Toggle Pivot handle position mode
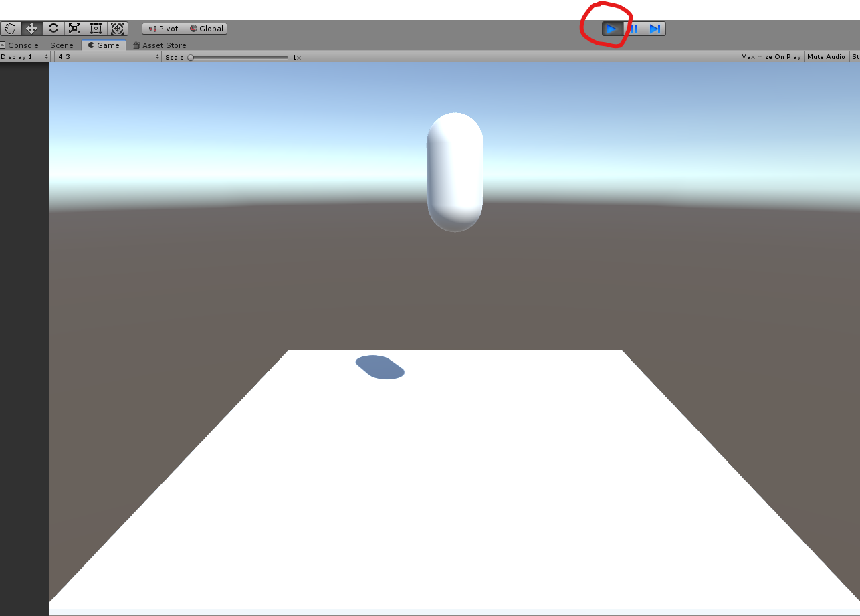The image size is (860, 616). 163,29
